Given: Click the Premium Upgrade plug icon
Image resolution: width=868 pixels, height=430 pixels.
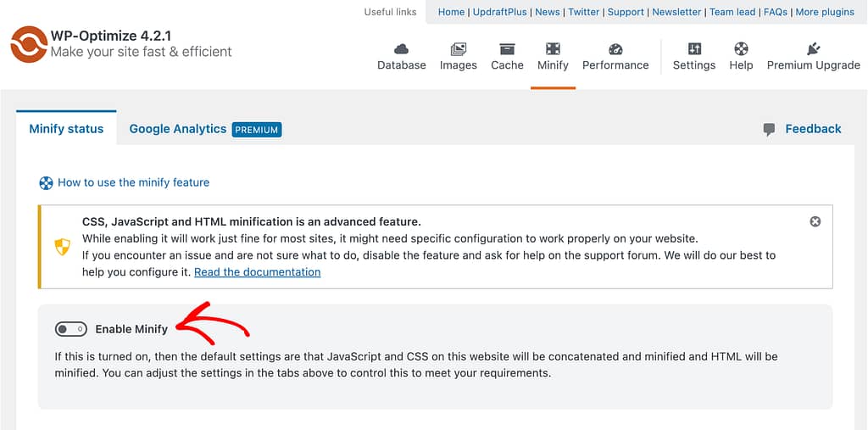Looking at the screenshot, I should tap(813, 48).
